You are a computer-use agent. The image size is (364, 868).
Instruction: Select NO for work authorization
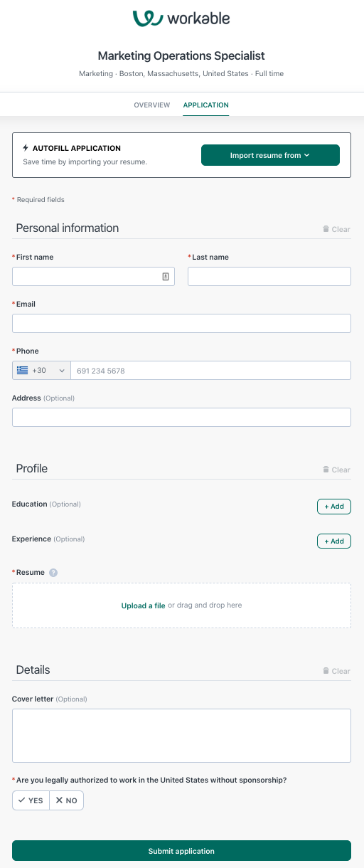[x=67, y=800]
